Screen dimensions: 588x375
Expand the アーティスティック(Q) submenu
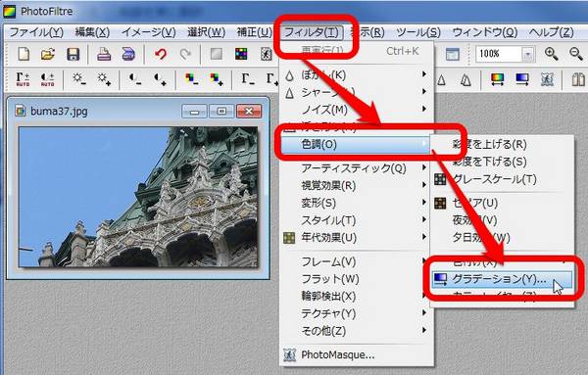357,168
